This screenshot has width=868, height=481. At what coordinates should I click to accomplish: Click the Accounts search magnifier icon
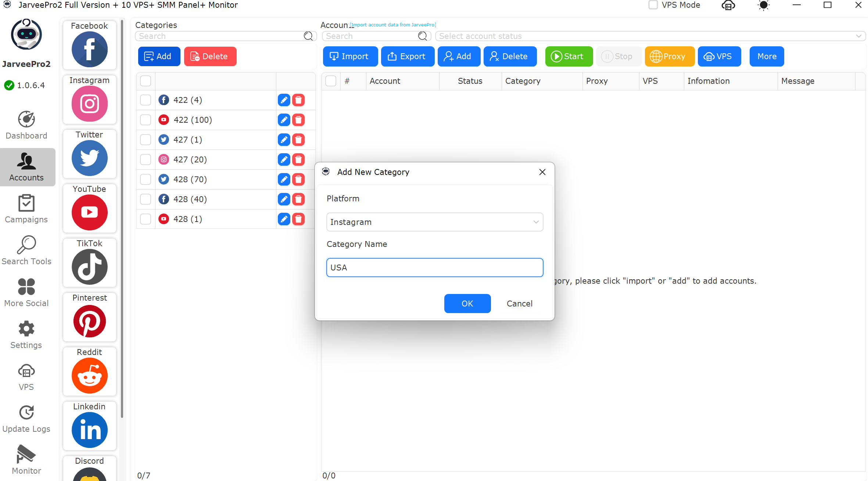[423, 36]
